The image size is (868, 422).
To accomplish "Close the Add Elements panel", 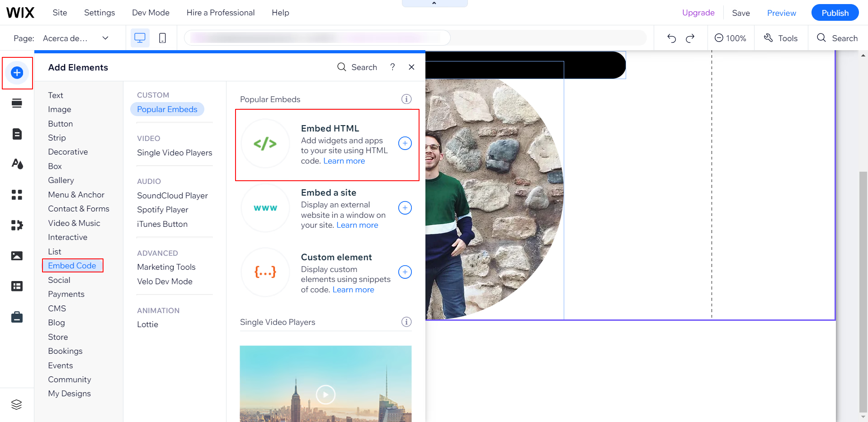I will [411, 67].
